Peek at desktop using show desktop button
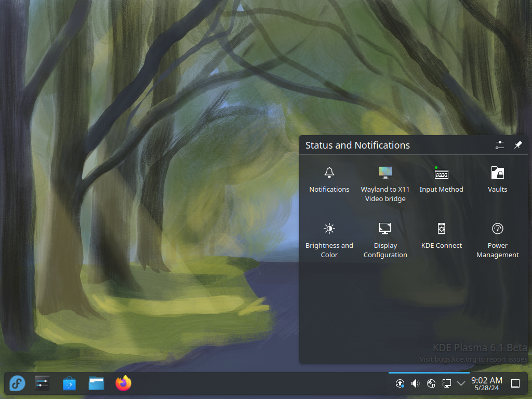The height and width of the screenshot is (399, 532). click(x=515, y=383)
